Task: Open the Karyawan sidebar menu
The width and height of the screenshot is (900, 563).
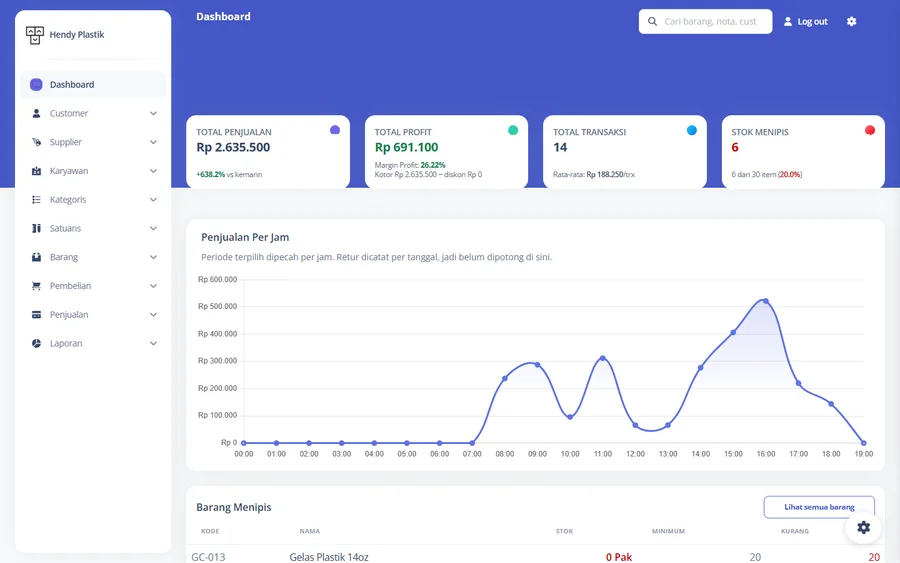Action: 93,170
